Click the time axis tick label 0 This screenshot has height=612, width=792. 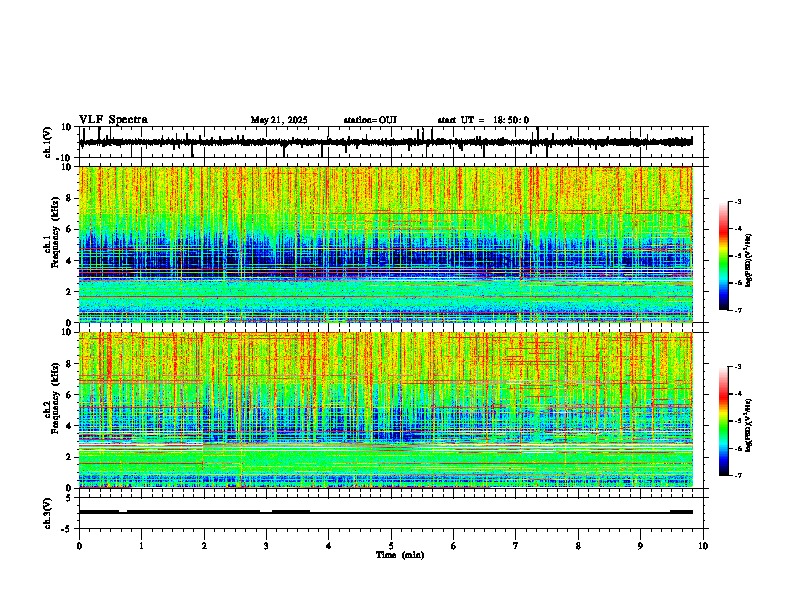79,546
